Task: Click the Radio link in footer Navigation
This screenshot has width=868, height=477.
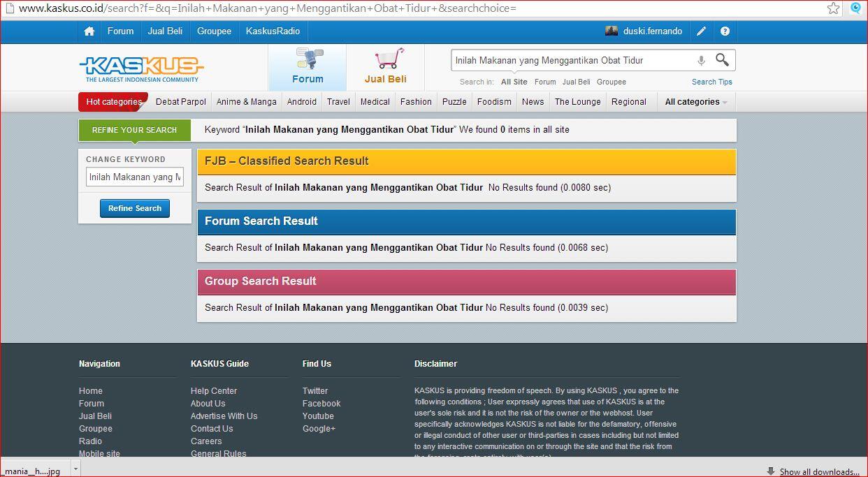Action: [x=90, y=441]
